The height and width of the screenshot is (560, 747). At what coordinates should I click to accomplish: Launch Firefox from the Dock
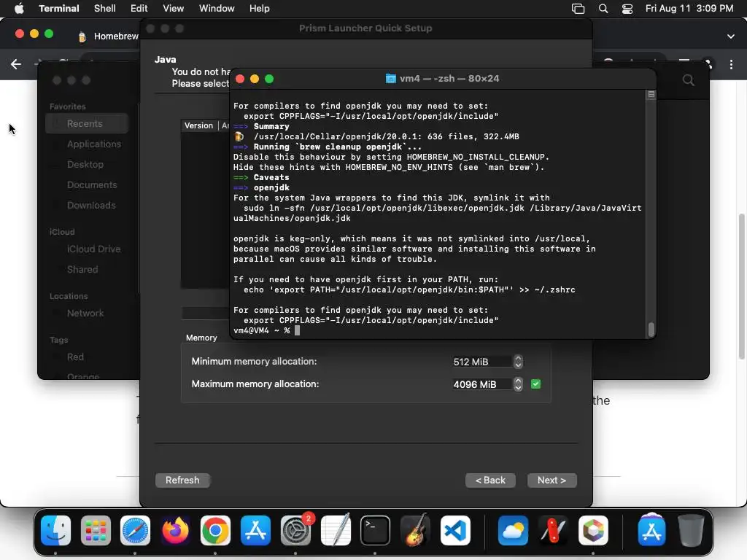175,530
